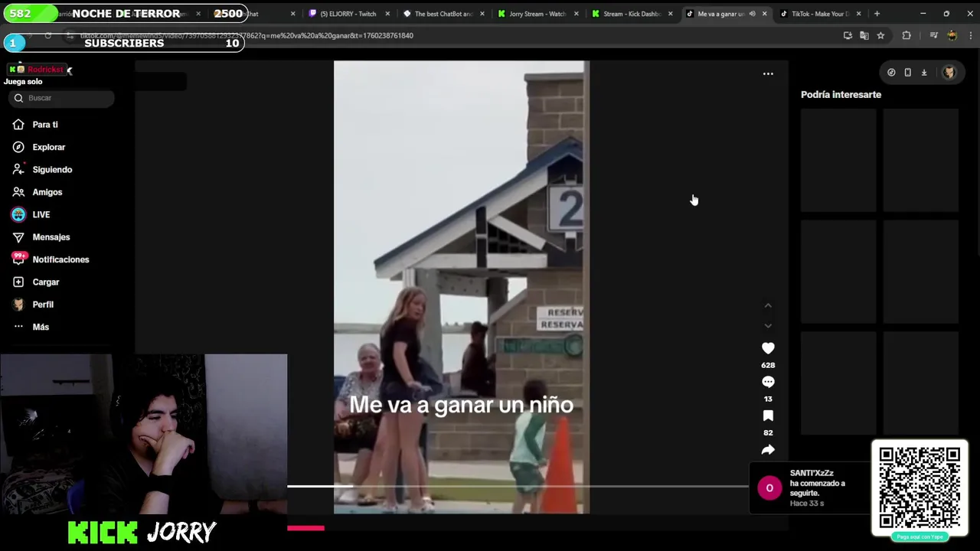The width and height of the screenshot is (980, 551).
Task: Click the 82 saves count
Action: pyautogui.click(x=768, y=433)
